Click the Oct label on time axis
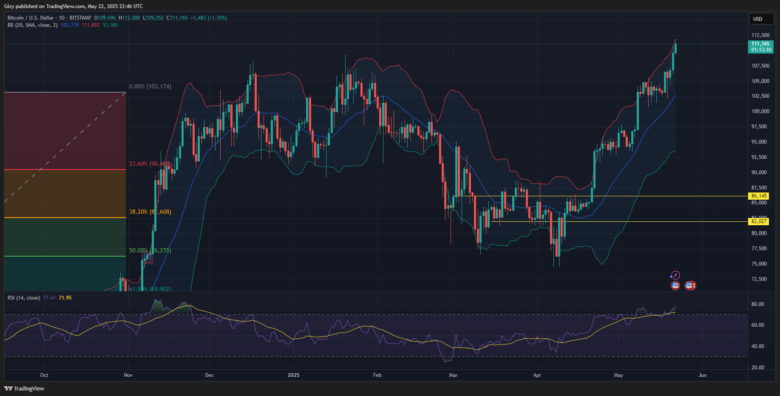 [x=44, y=374]
